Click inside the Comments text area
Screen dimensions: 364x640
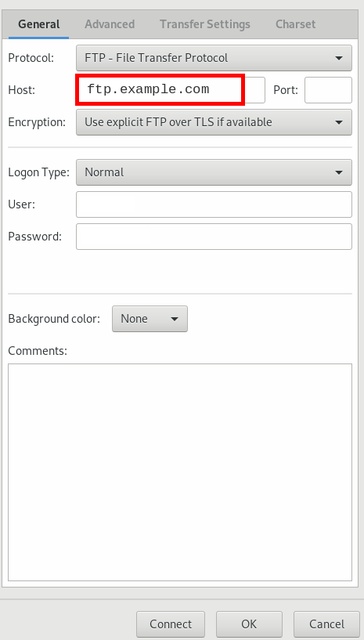tap(180, 472)
